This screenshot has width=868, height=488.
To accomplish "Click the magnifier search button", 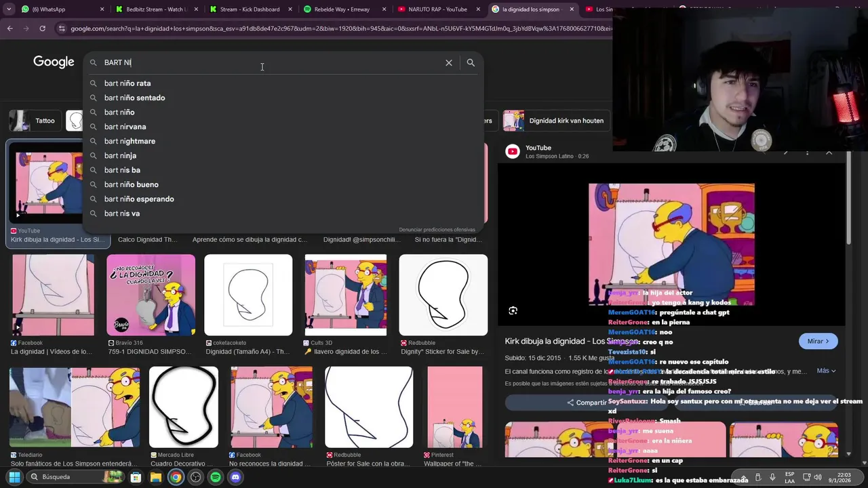I will tap(471, 62).
